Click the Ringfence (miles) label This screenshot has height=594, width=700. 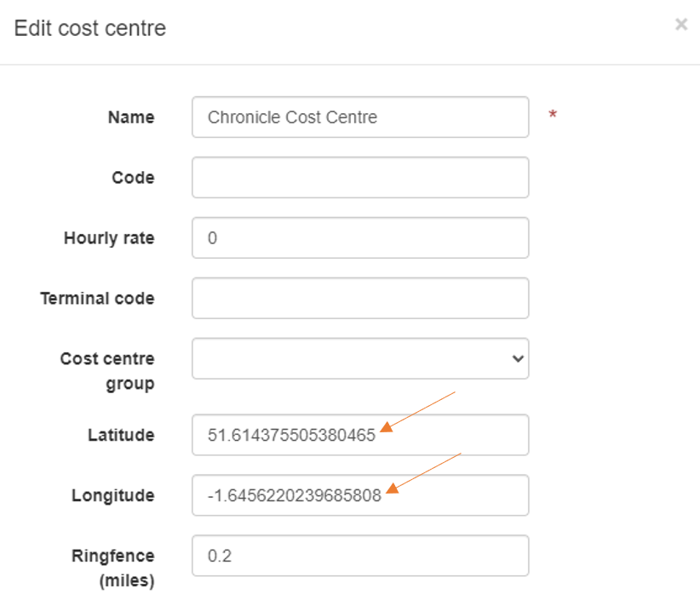click(x=113, y=568)
